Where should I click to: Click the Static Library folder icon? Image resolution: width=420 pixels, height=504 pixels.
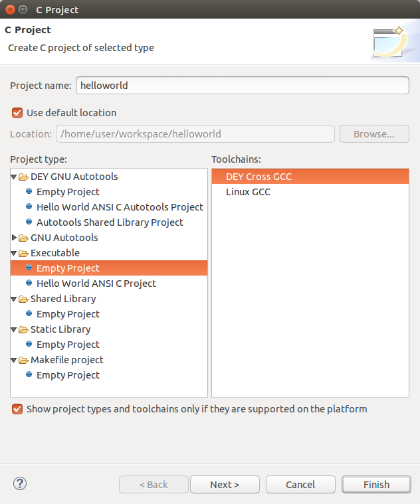coord(24,329)
